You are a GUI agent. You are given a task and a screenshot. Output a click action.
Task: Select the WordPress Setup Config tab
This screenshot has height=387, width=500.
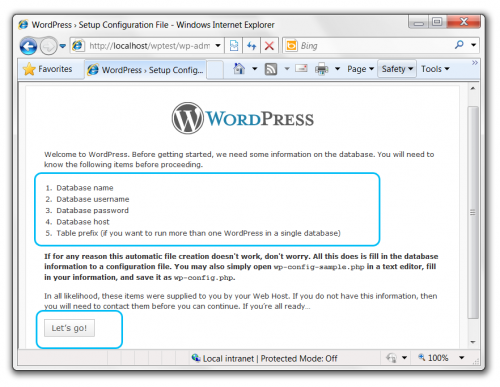[145, 70]
